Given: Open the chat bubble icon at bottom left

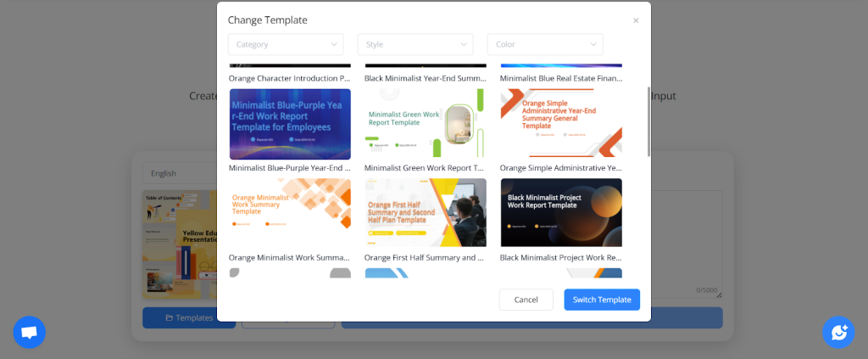Looking at the screenshot, I should [x=29, y=332].
